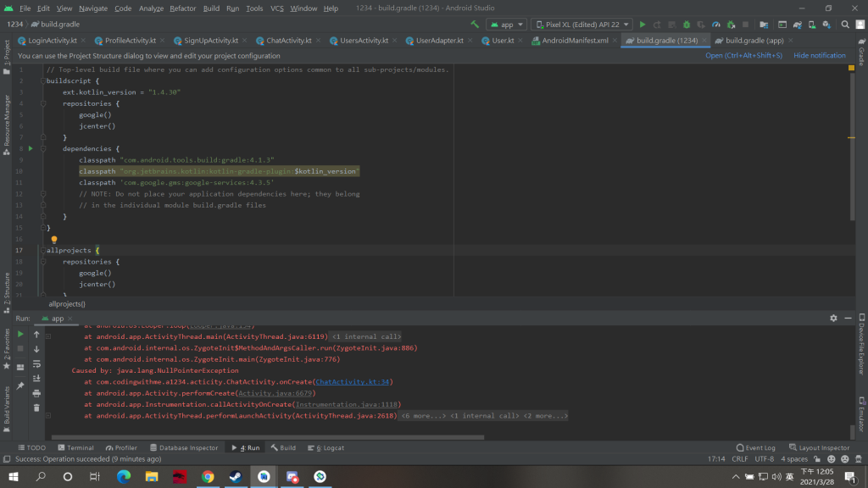Open Event Log button
This screenshot has height=488, width=868.
click(x=755, y=447)
